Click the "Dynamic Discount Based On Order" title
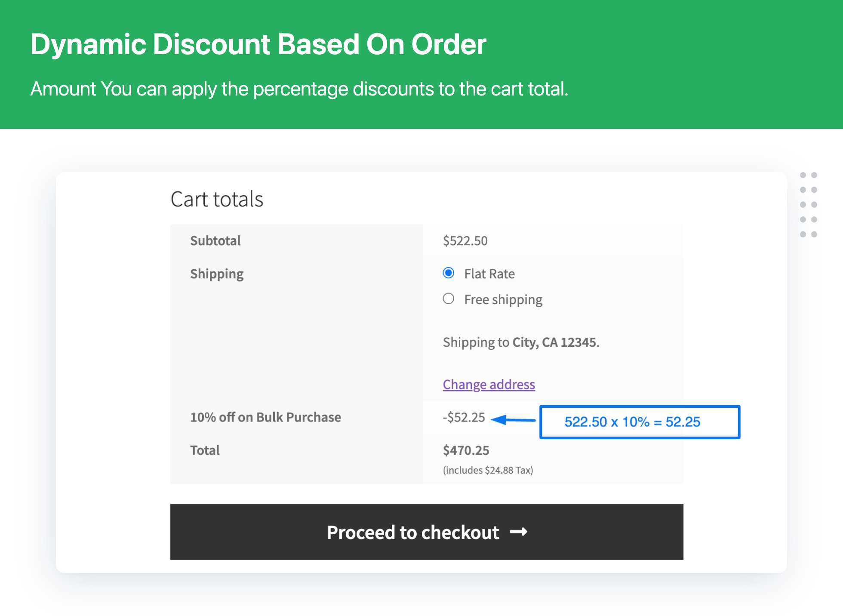Screen dimensions: 843x616 [258, 44]
